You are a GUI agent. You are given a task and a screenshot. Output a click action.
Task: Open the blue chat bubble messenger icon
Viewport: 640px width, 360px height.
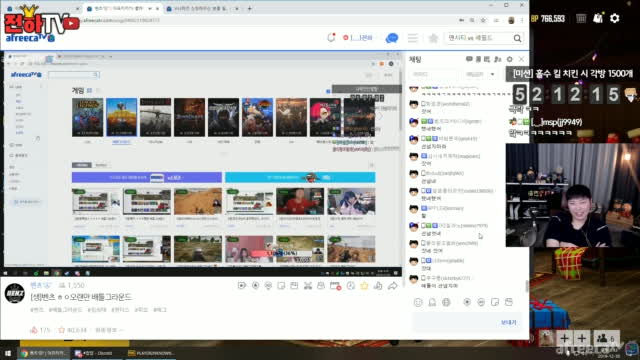(x=392, y=38)
